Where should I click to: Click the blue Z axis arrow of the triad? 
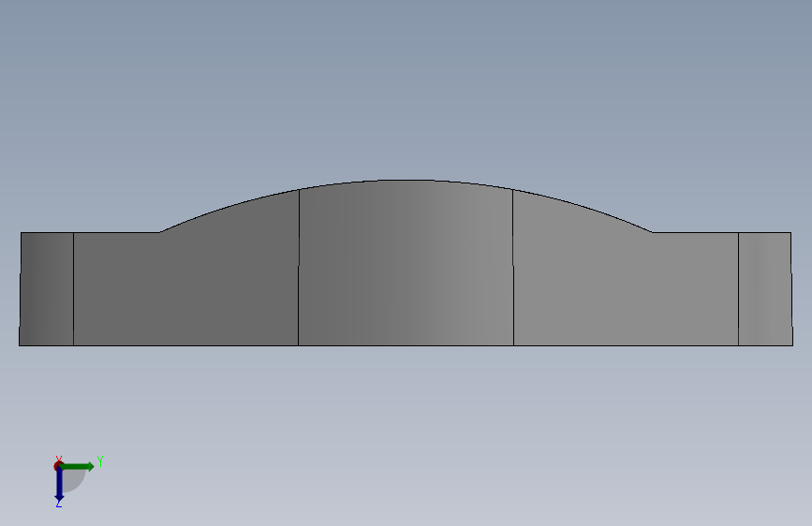pyautogui.click(x=59, y=485)
